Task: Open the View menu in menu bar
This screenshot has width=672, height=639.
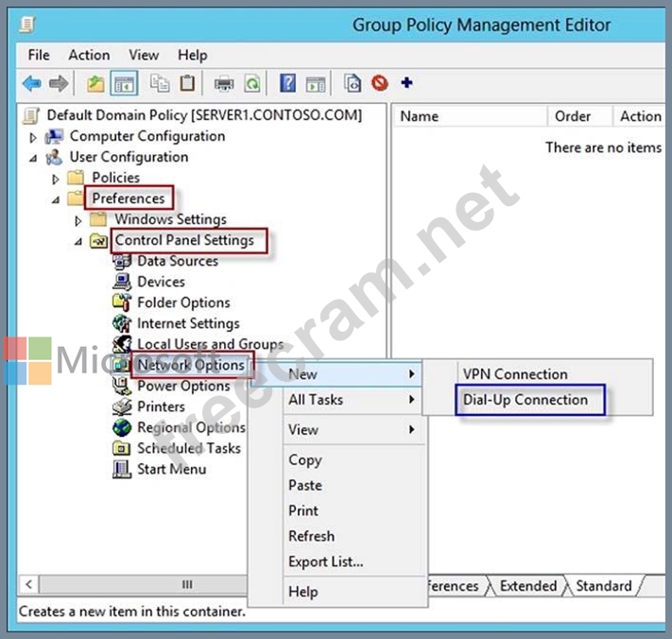Action: [144, 55]
